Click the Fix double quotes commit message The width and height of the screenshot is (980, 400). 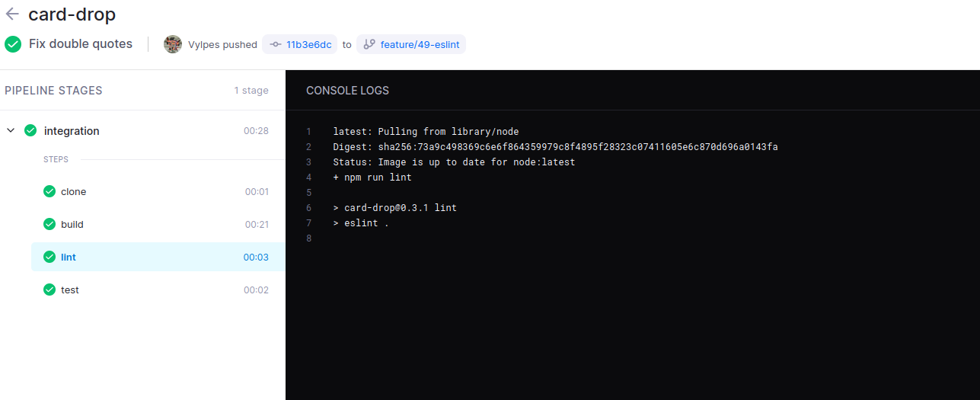coord(81,44)
